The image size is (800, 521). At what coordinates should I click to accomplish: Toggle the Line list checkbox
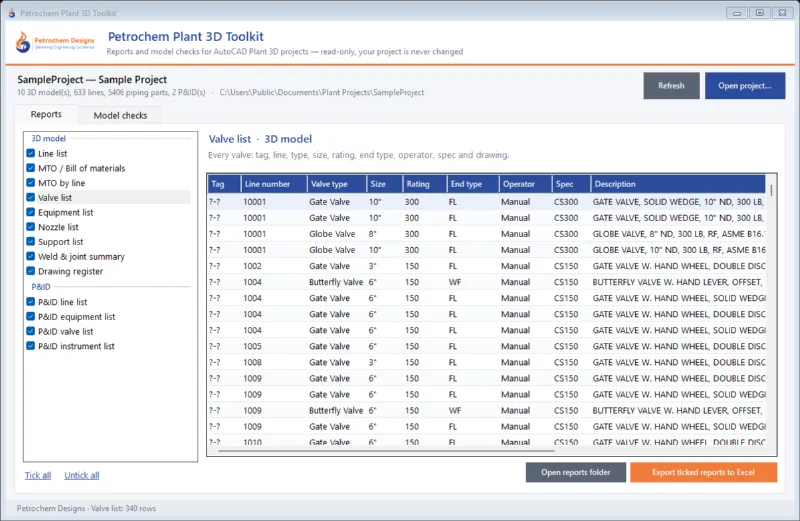click(x=31, y=153)
